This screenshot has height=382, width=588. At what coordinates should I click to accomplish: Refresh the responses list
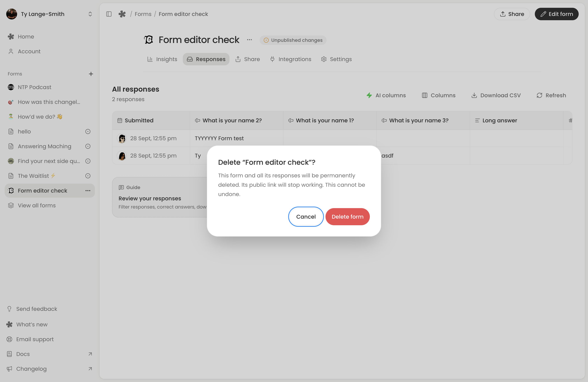(551, 95)
